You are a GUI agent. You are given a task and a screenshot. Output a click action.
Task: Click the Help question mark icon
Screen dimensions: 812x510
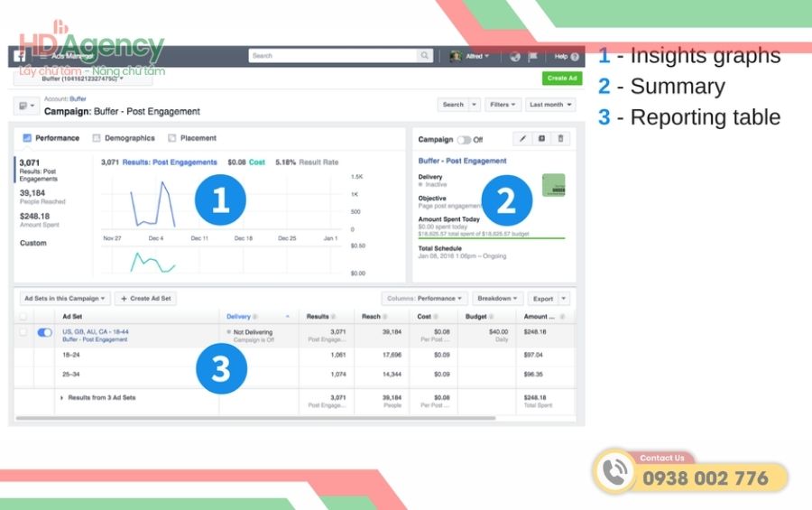[x=575, y=57]
